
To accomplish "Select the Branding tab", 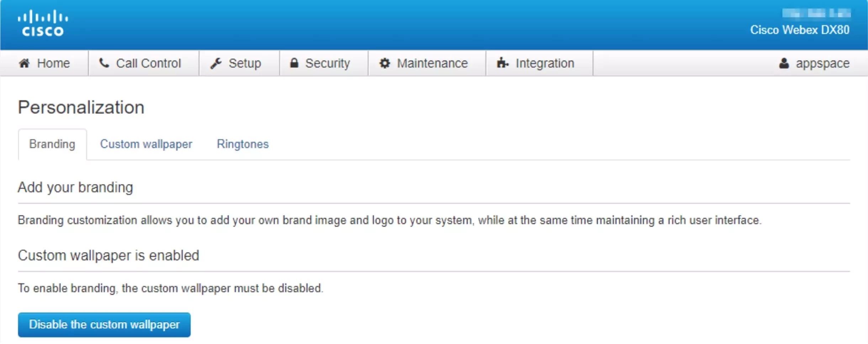I will point(52,144).
